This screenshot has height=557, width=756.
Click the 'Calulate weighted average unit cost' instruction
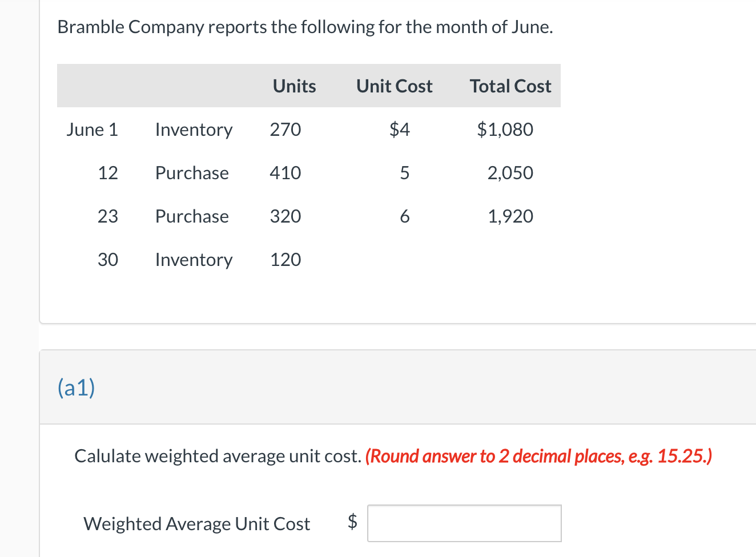(218, 457)
